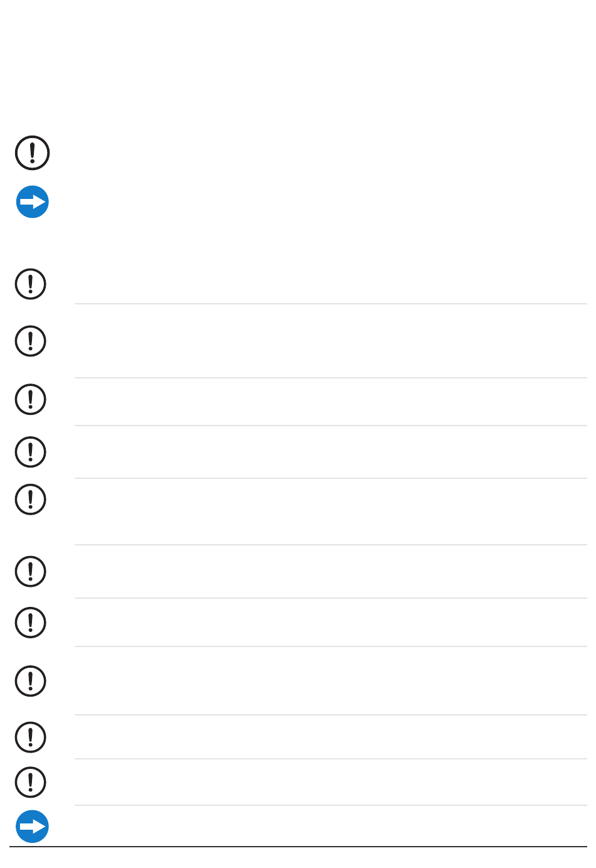Click the black horizontal rule at page bottom

(298, 847)
